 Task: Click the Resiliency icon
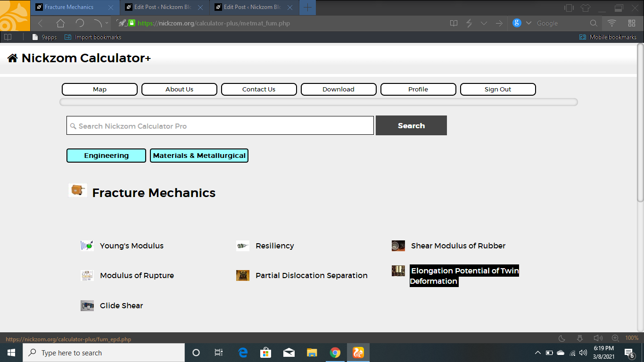click(243, 246)
